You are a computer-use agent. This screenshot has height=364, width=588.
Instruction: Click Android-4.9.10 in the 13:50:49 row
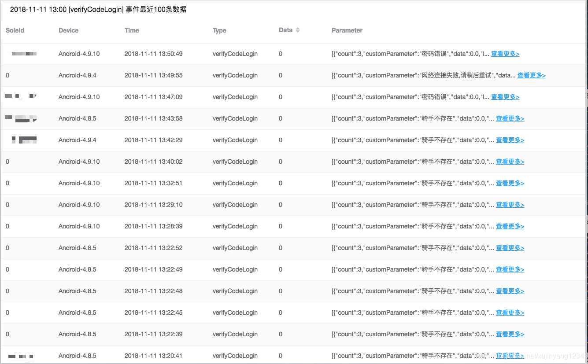[79, 54]
